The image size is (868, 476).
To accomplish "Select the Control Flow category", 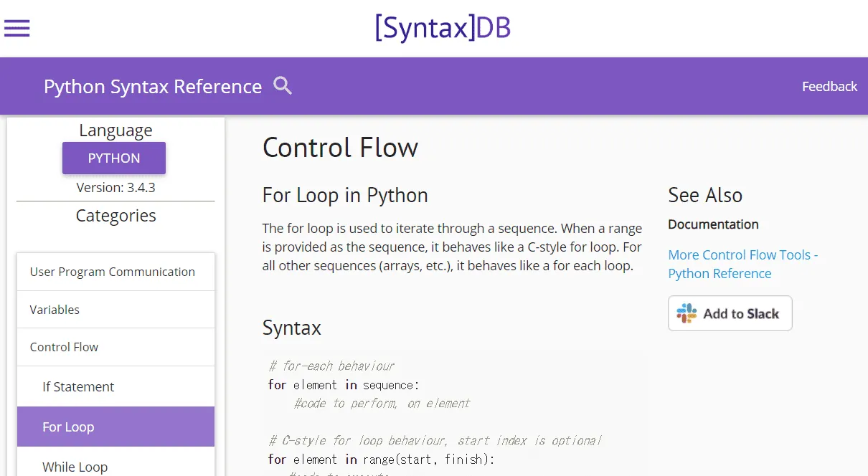I will (64, 346).
